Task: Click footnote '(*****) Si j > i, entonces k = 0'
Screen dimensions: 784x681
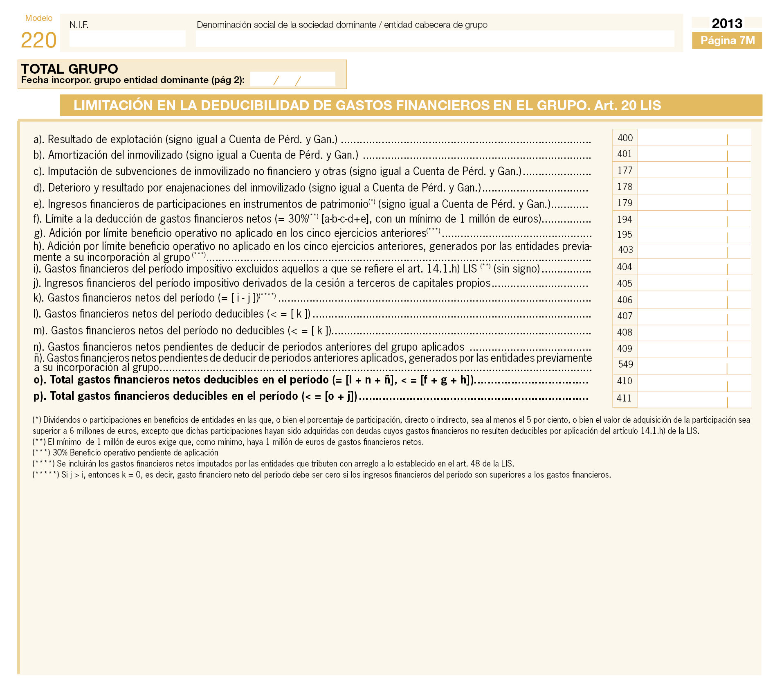Action: [x=321, y=475]
